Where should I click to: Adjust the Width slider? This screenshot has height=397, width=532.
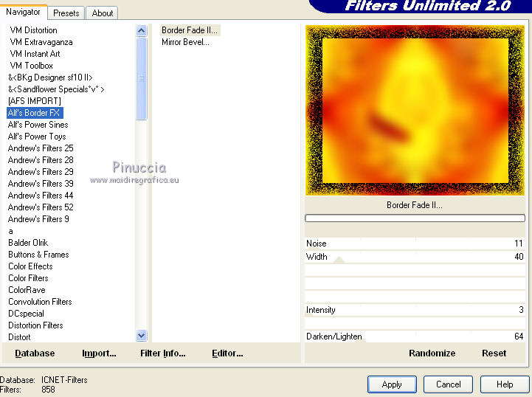(415, 257)
